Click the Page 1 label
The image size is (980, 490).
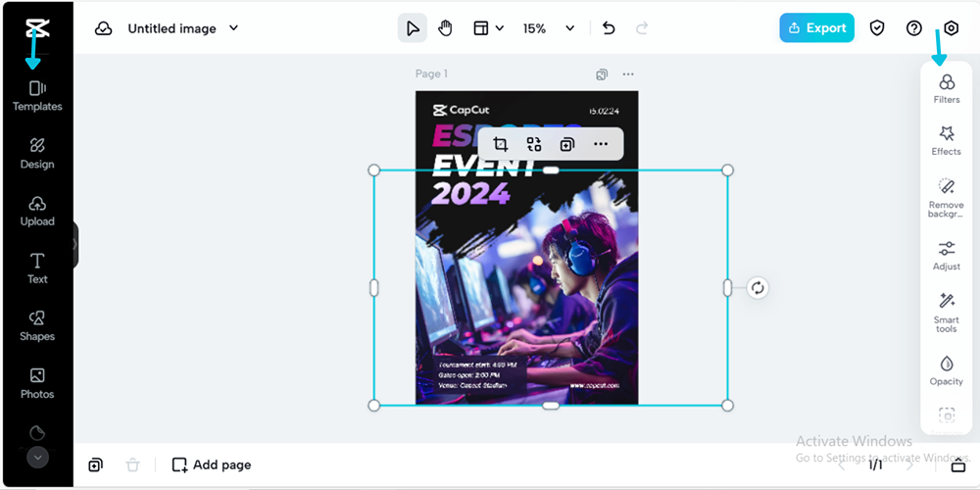431,73
